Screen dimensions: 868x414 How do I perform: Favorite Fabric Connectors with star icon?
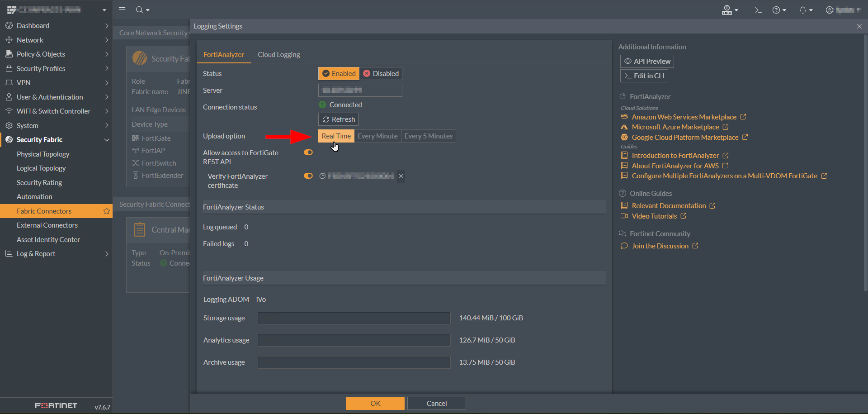click(107, 211)
